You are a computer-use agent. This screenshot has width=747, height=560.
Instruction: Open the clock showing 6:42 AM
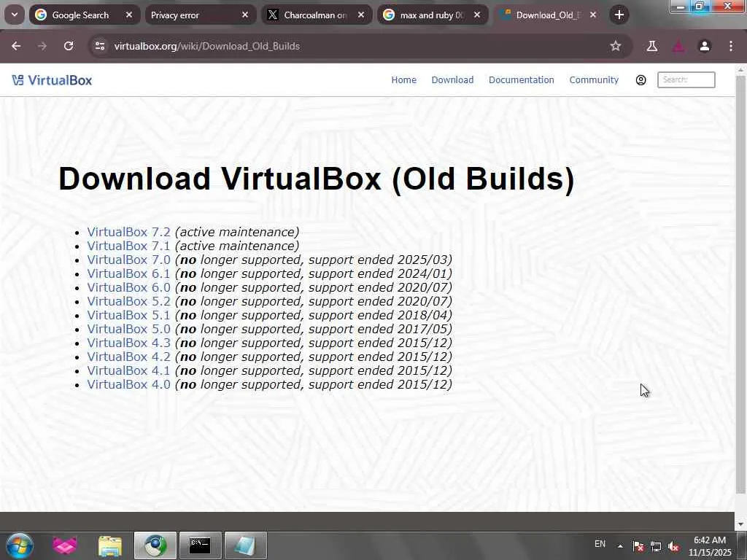click(x=710, y=546)
